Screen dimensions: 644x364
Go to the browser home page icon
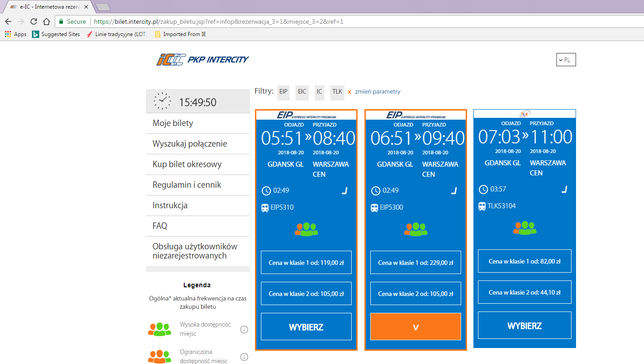tap(46, 21)
